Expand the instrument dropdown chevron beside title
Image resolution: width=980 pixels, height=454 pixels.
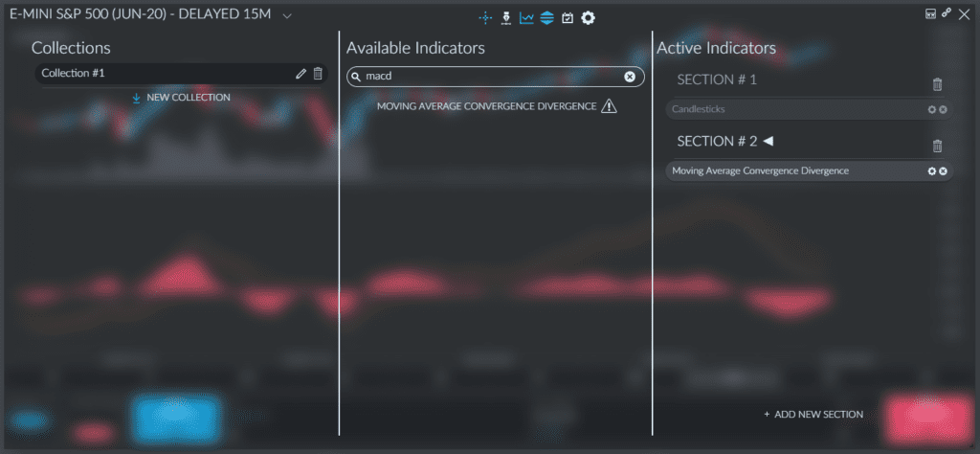tap(287, 15)
